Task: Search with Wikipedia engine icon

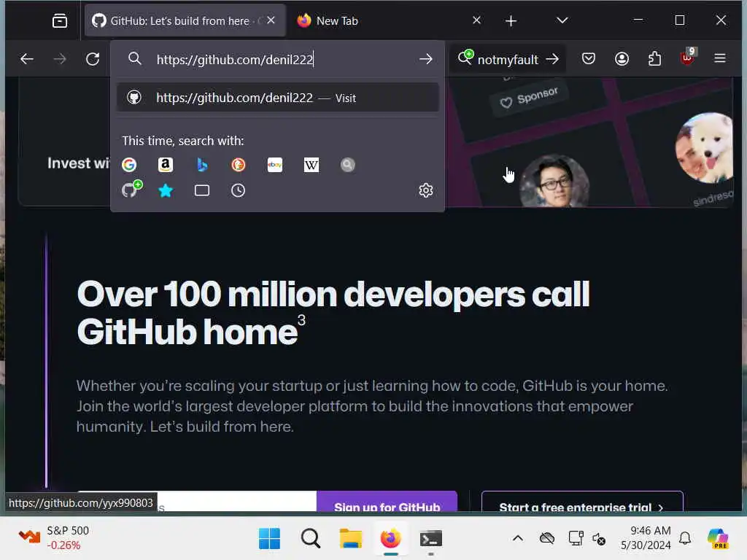Action: tap(311, 165)
